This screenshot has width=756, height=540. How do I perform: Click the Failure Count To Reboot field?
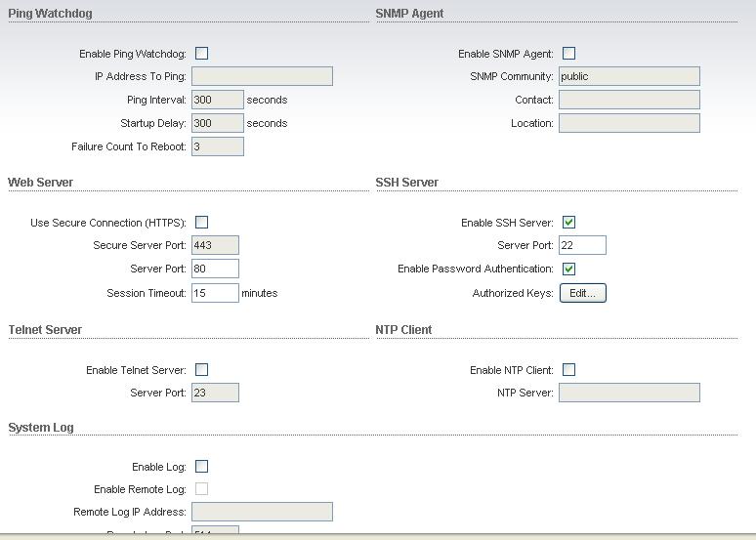pyautogui.click(x=217, y=146)
